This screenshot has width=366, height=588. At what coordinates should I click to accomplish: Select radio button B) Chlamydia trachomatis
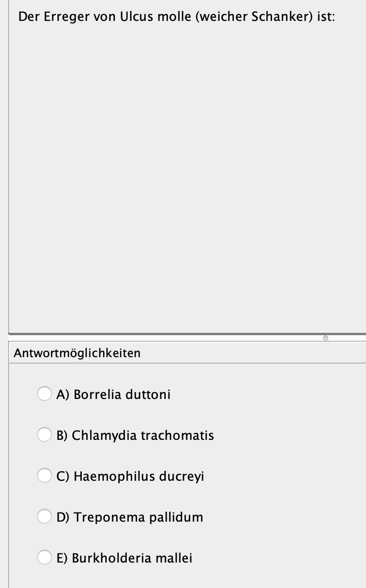coord(45,434)
